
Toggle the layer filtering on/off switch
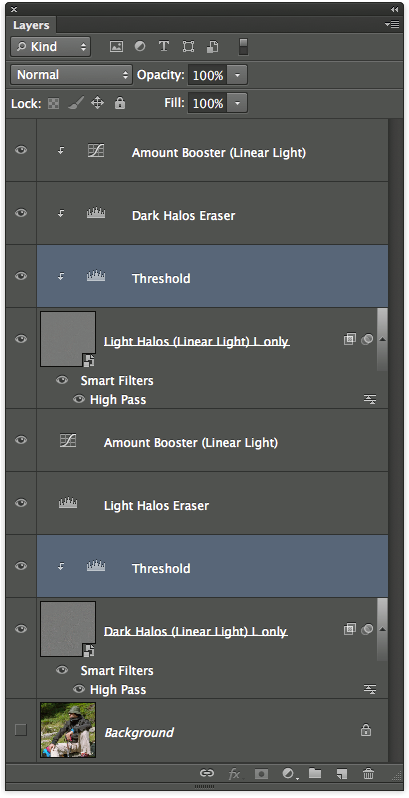click(243, 47)
